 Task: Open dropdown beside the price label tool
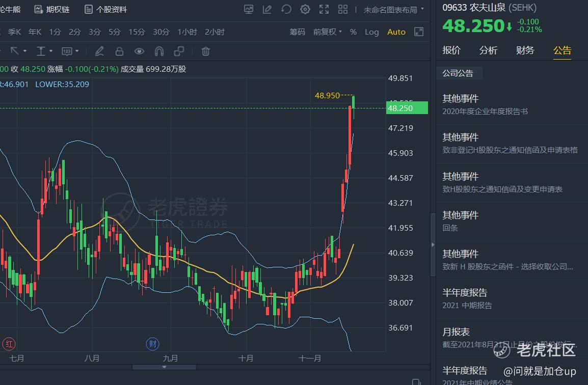click(x=77, y=51)
